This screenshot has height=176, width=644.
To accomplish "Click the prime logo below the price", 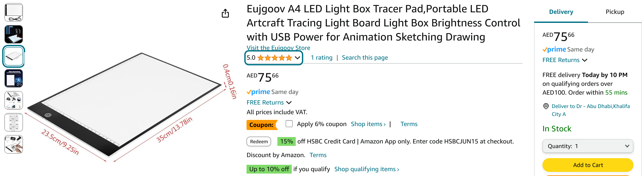I will [x=258, y=92].
